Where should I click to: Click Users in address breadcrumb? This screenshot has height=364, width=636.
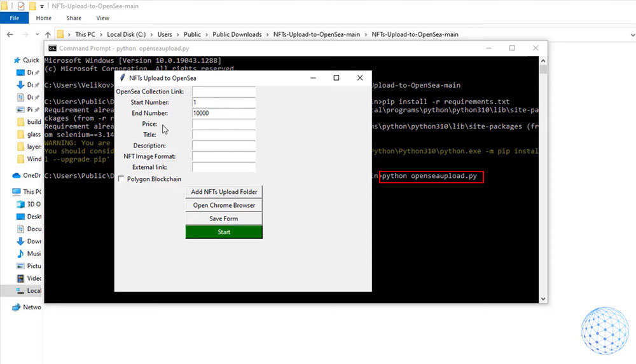165,34
